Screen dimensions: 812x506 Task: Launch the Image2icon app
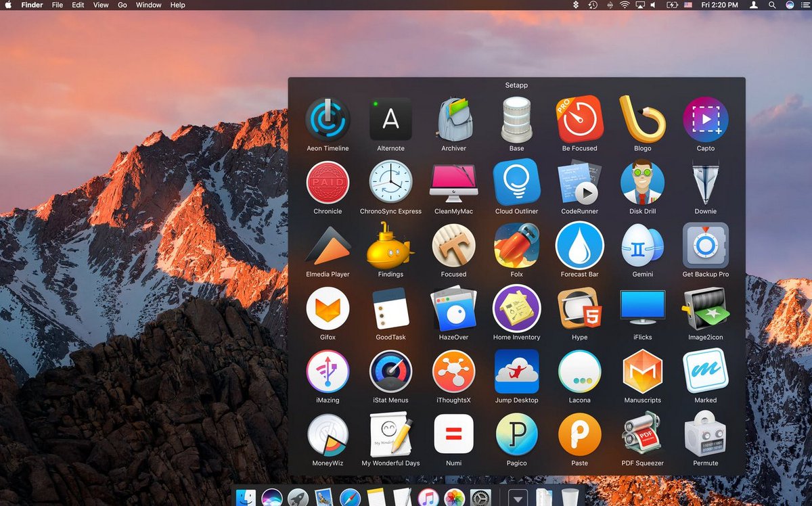pos(705,308)
